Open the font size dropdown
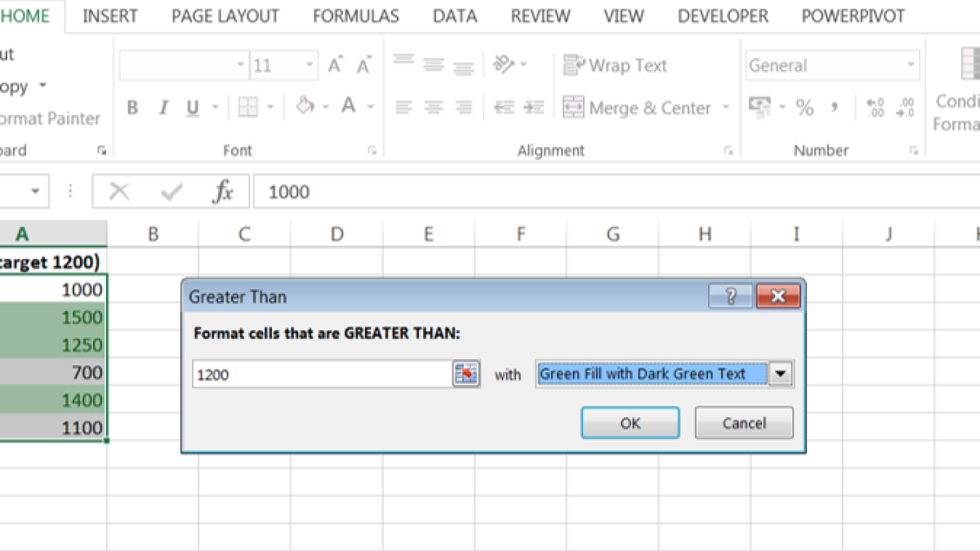The image size is (980, 551). tap(310, 65)
